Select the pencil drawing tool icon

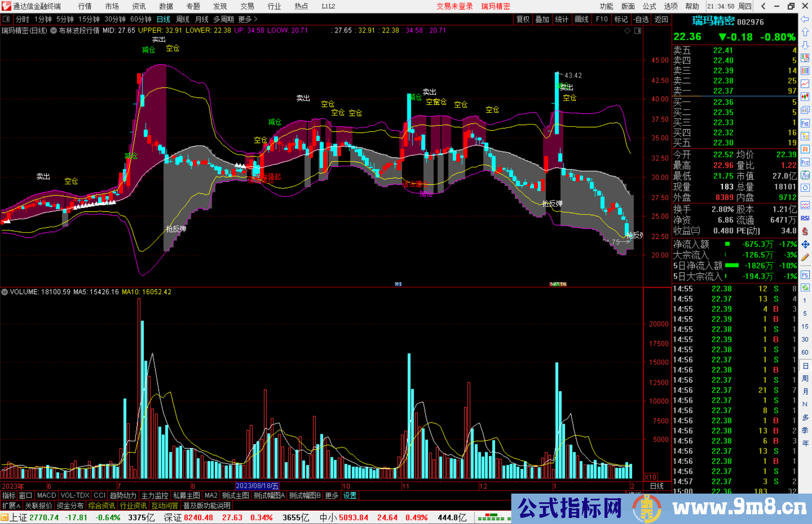(x=805, y=257)
